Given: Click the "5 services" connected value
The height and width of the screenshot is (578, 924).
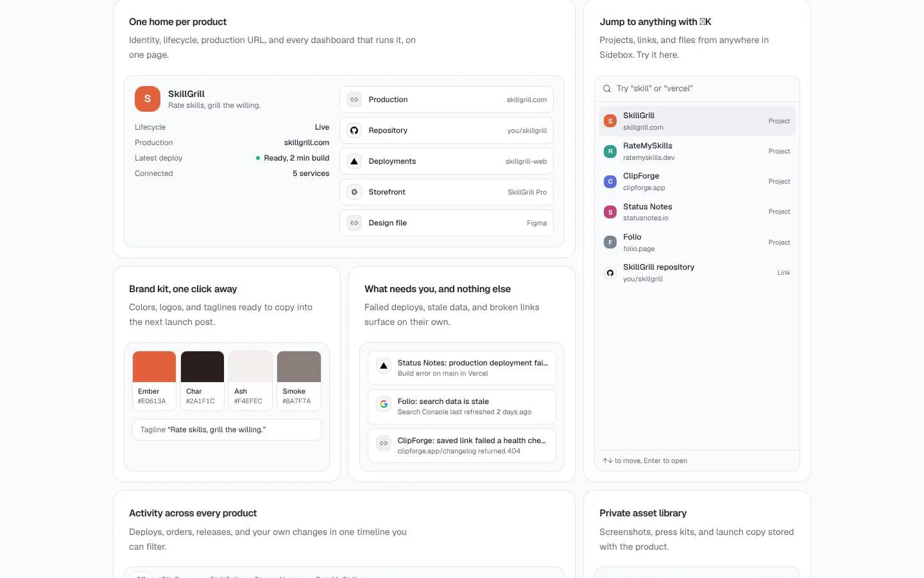Looking at the screenshot, I should 311,173.
